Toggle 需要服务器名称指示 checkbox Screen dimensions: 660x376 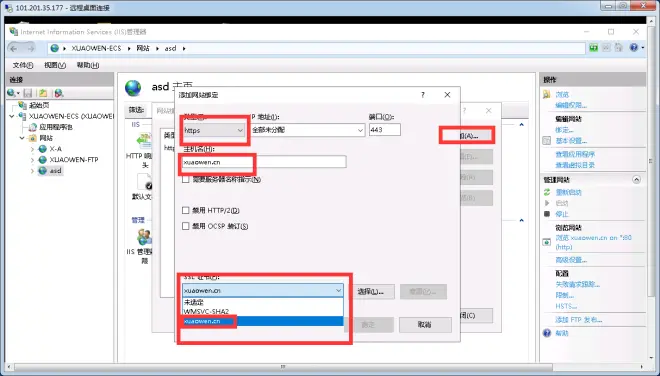186,179
